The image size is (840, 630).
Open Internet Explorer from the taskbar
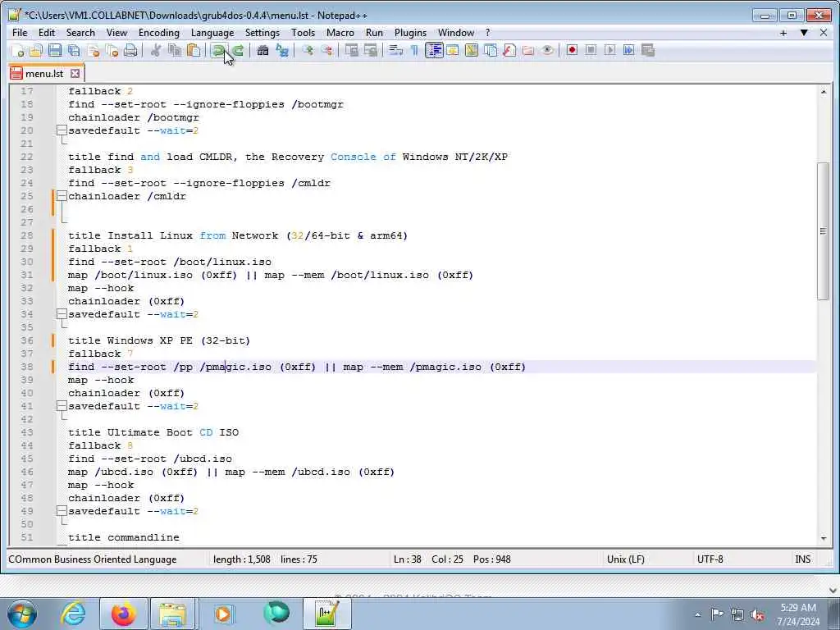[x=73, y=614]
